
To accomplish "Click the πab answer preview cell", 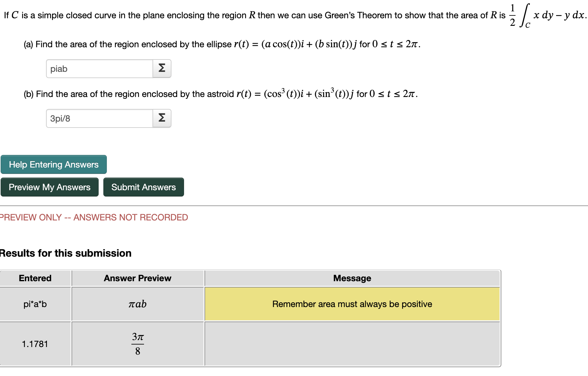I will [x=137, y=304].
